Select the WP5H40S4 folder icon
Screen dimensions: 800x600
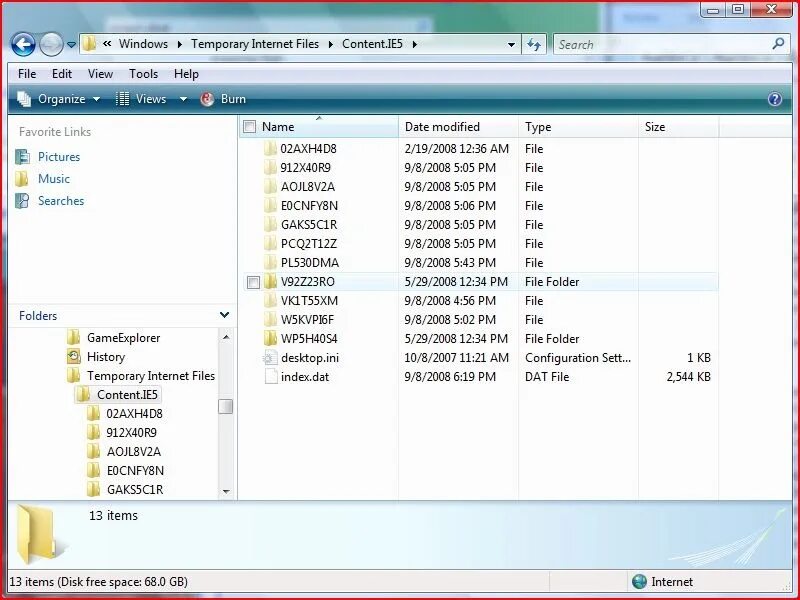pos(270,338)
